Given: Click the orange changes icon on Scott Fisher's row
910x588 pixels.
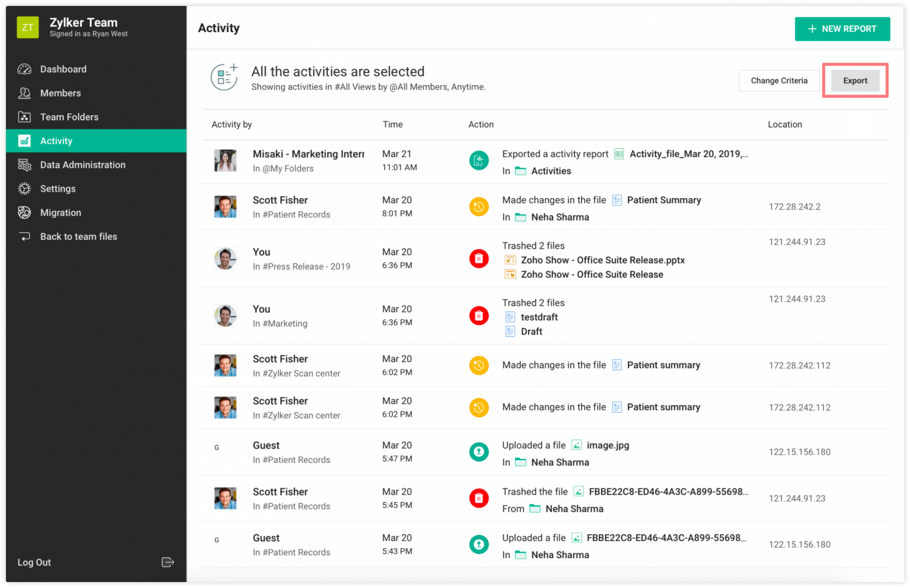Looking at the screenshot, I should (479, 206).
